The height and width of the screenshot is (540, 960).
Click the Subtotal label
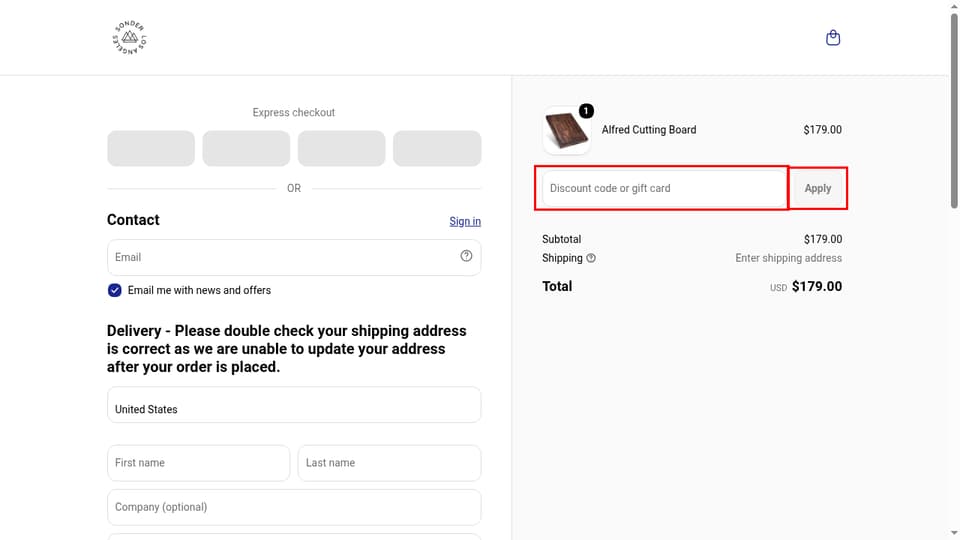click(x=561, y=239)
